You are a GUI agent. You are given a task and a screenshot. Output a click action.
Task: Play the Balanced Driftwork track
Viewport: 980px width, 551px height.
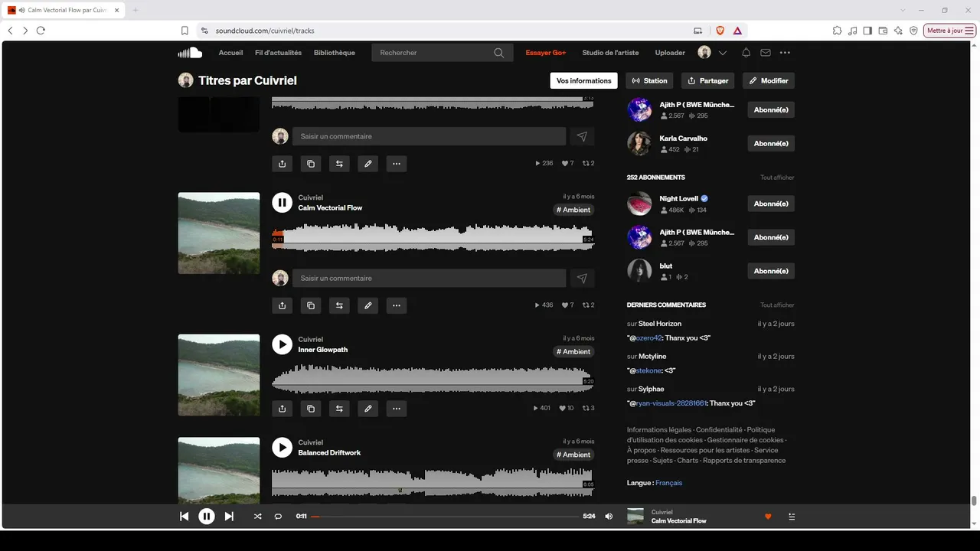point(282,448)
